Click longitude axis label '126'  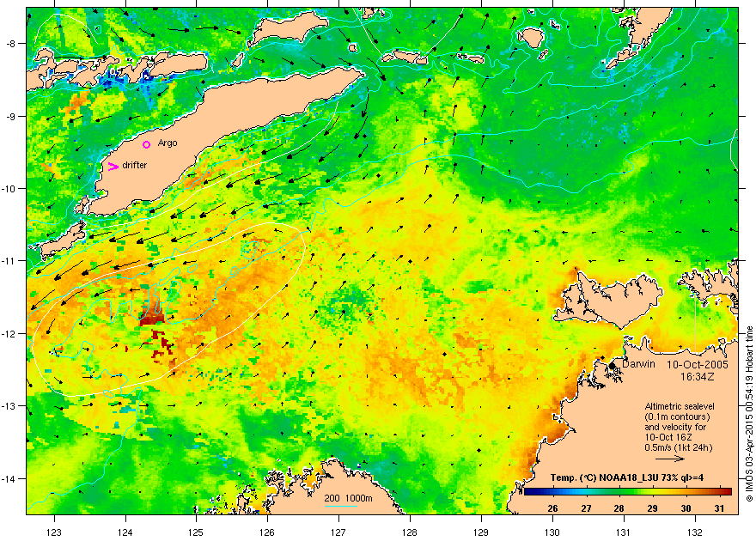point(266,532)
